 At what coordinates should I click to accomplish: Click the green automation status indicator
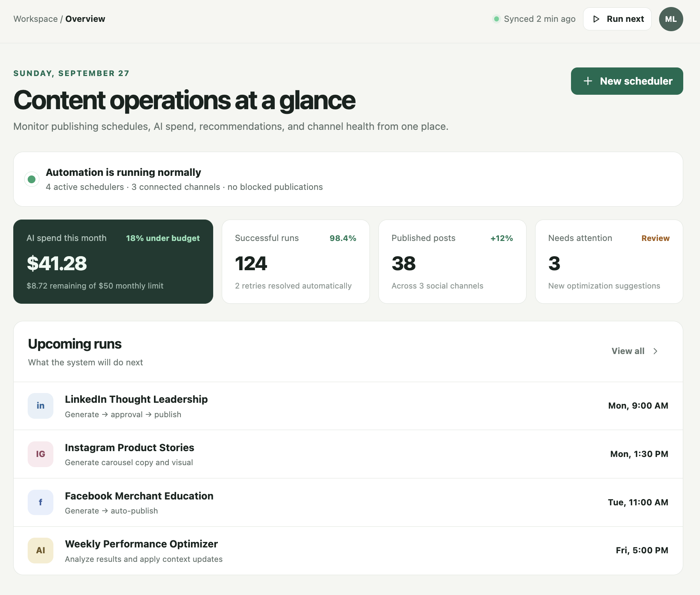32,179
